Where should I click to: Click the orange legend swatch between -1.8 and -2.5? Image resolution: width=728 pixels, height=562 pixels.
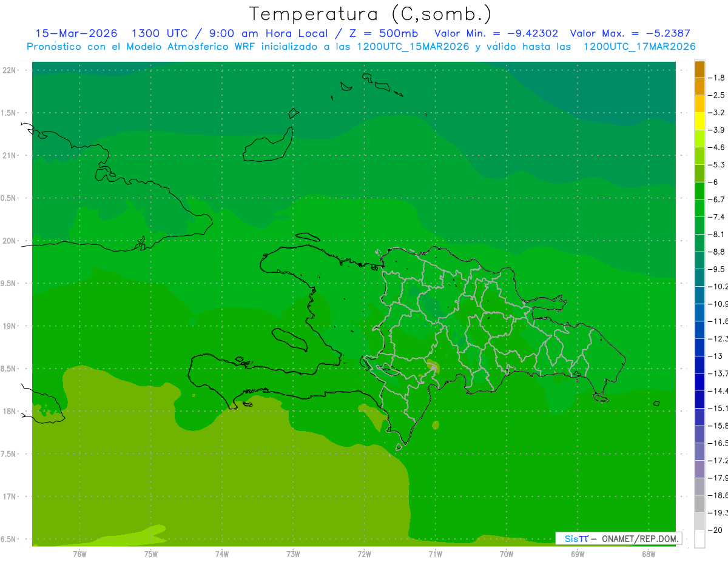coord(699,86)
